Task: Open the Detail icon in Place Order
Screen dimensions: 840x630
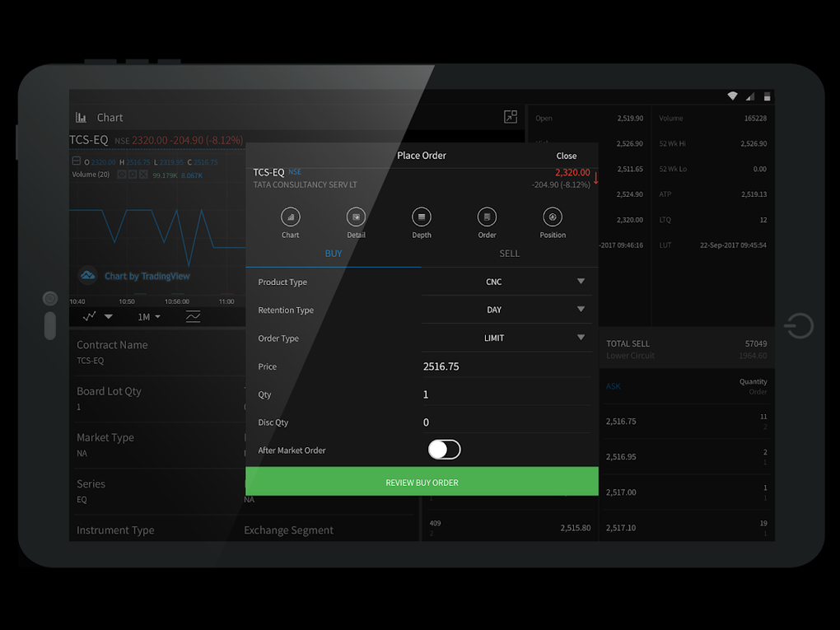Action: [x=356, y=217]
